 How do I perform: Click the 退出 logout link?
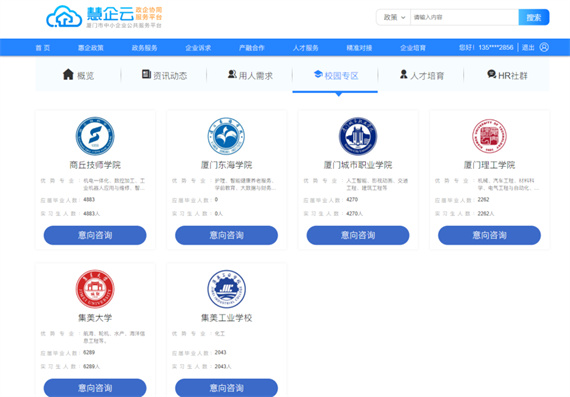pos(528,47)
